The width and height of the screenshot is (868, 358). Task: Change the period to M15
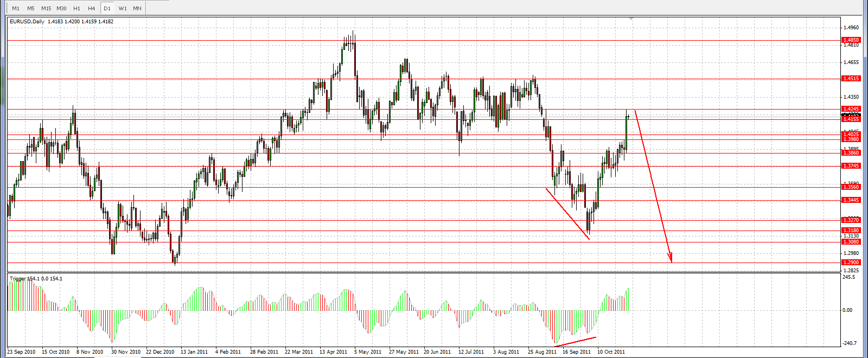(x=46, y=8)
